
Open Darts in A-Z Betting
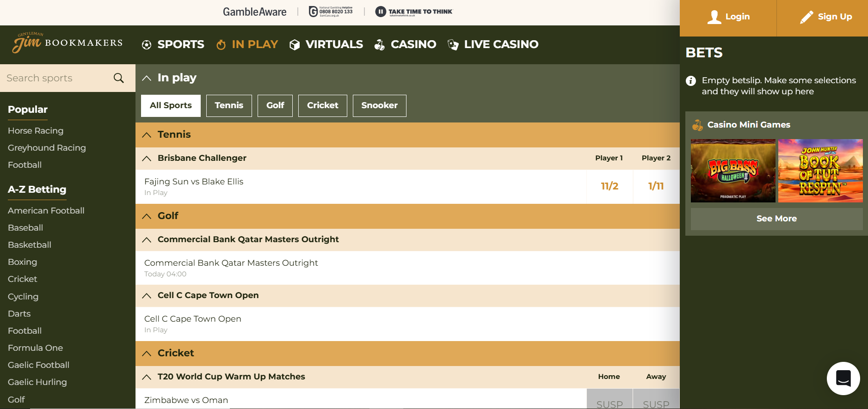19,314
